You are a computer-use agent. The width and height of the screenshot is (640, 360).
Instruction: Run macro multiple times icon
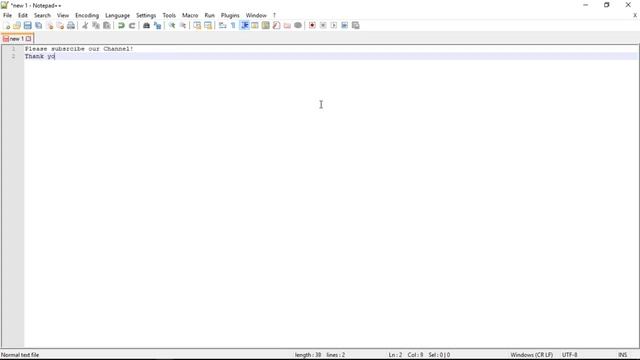pyautogui.click(x=344, y=25)
